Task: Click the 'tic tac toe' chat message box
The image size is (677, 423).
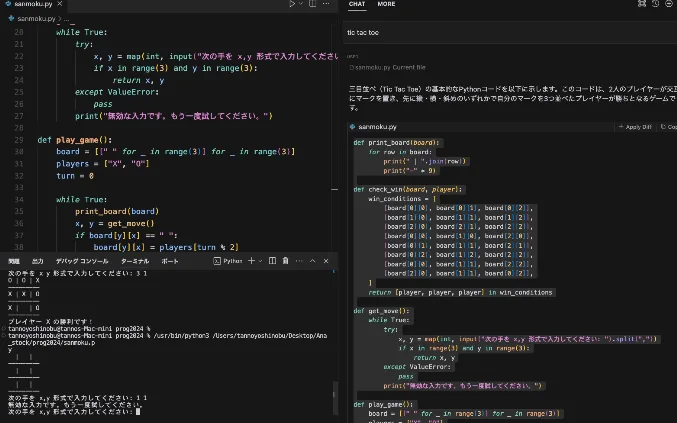Action: [509, 33]
